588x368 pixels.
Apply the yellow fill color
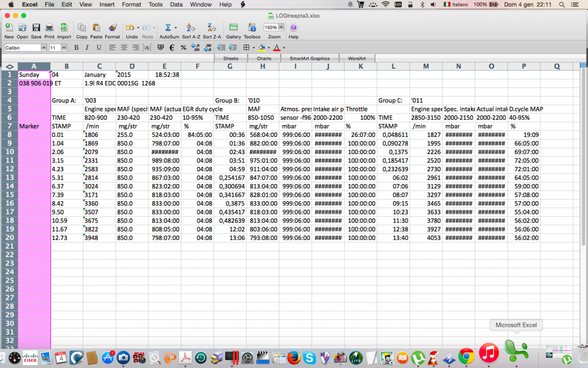pos(262,48)
